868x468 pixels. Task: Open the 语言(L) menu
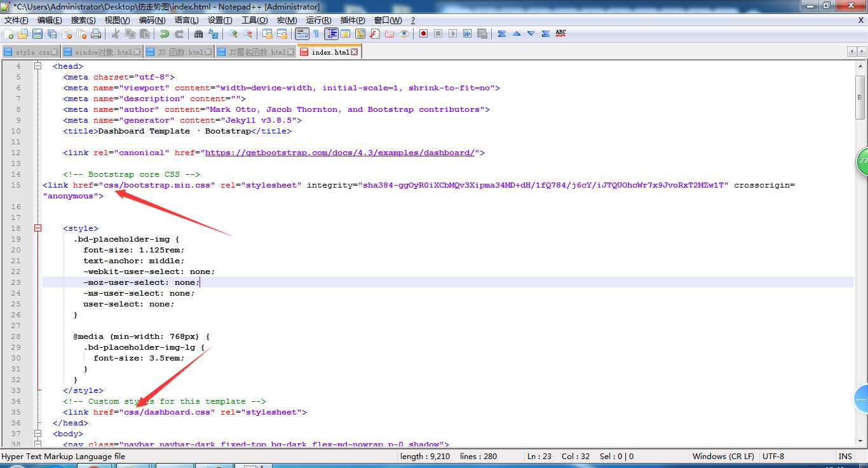186,20
